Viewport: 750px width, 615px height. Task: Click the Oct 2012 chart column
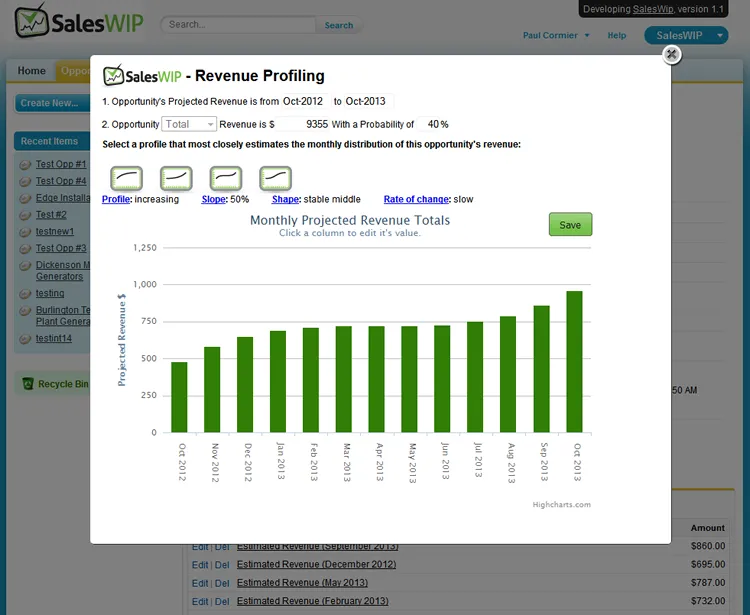[179, 397]
